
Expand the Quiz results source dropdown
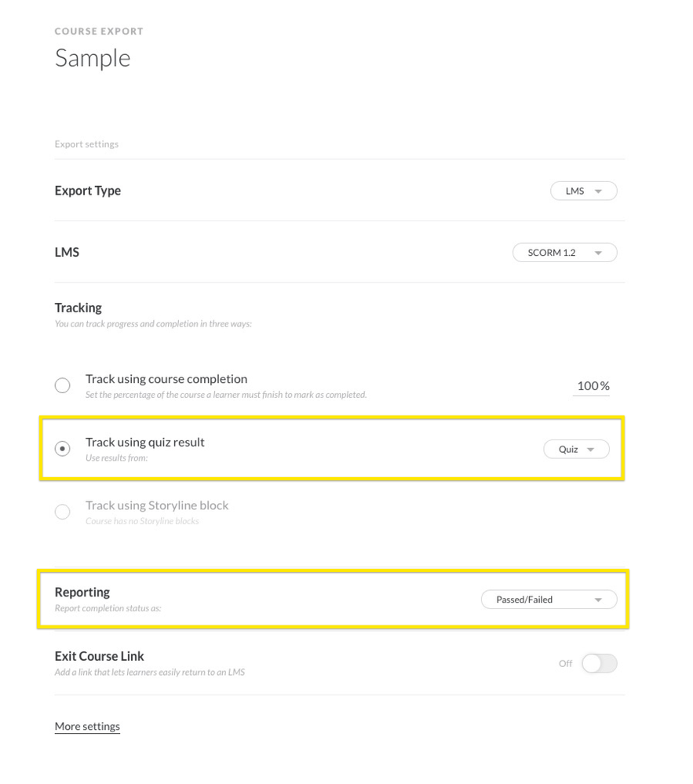[576, 450]
